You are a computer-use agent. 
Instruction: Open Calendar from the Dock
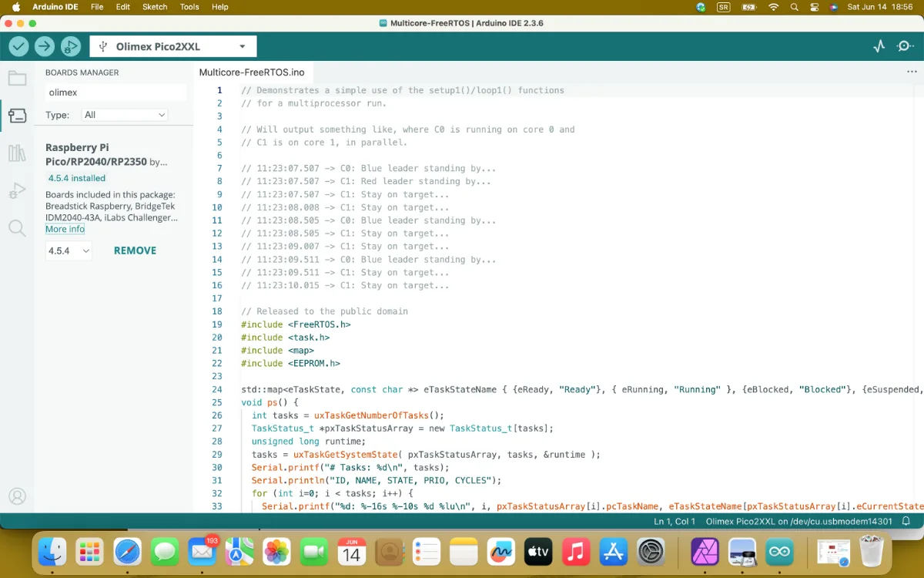click(352, 552)
